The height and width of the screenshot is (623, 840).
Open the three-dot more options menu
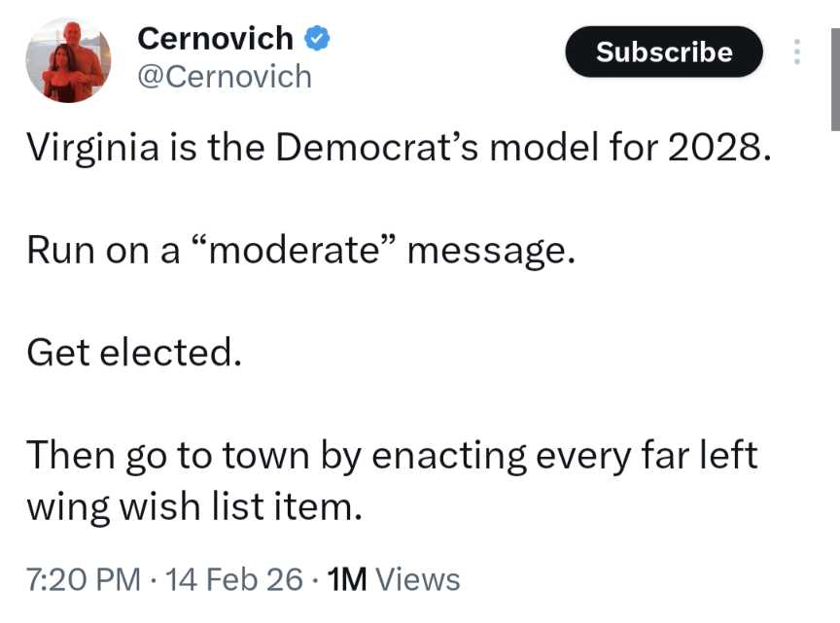797,52
